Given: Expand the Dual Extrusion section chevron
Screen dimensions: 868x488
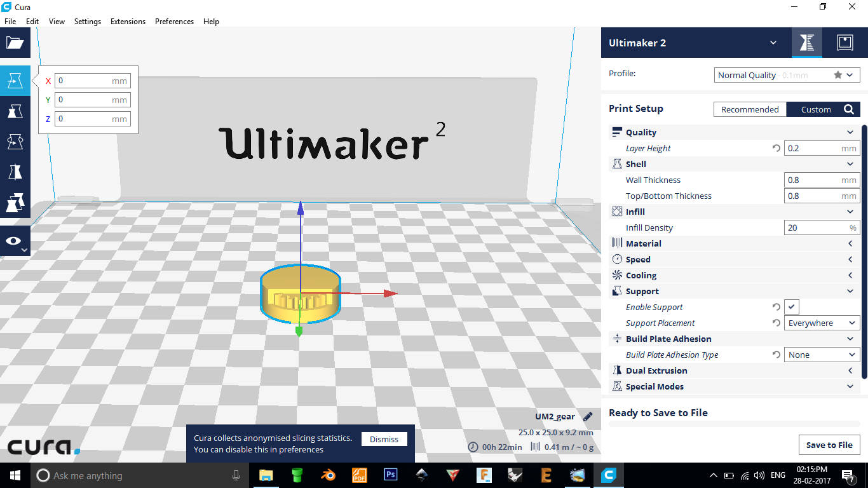Looking at the screenshot, I should (x=850, y=370).
